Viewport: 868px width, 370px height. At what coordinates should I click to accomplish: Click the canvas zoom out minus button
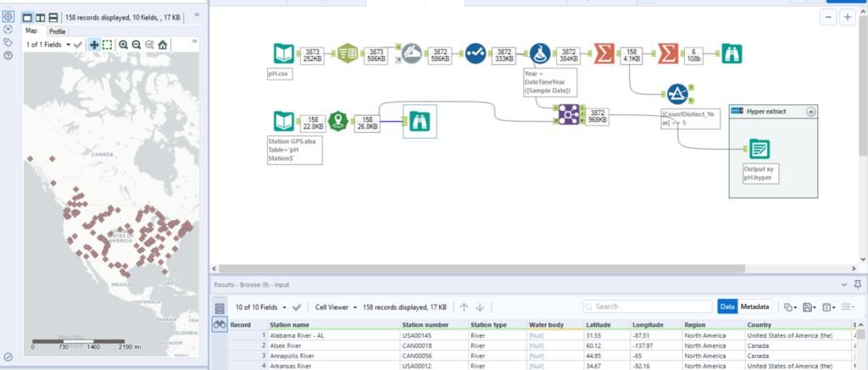tap(830, 18)
